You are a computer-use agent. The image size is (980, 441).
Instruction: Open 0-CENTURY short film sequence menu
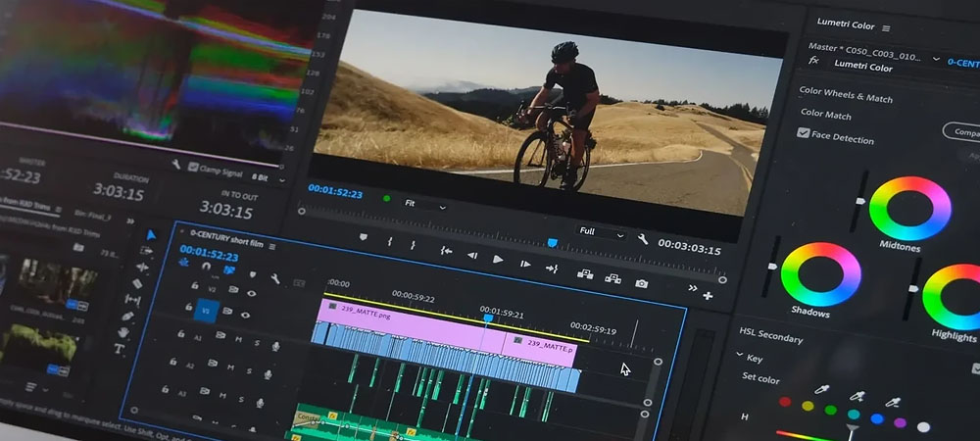point(272,245)
